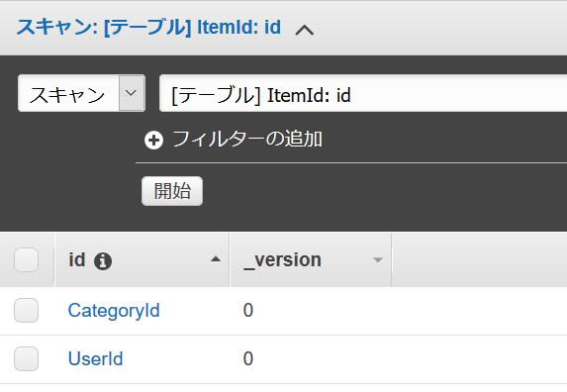Check the CategoryId row checkbox
567x392 pixels.
pos(26,310)
